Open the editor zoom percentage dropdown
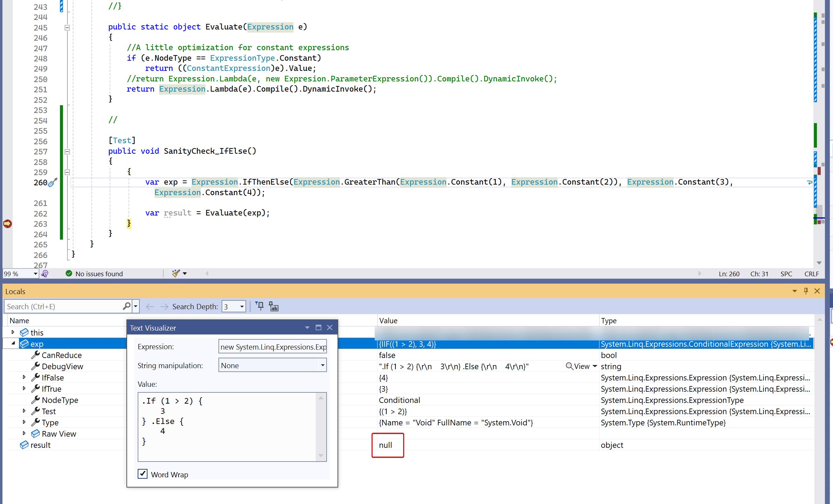 35,274
